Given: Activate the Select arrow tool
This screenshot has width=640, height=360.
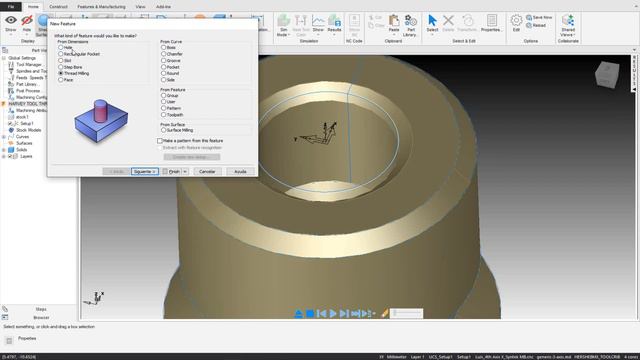Looking at the screenshot, I should click(x=432, y=20).
